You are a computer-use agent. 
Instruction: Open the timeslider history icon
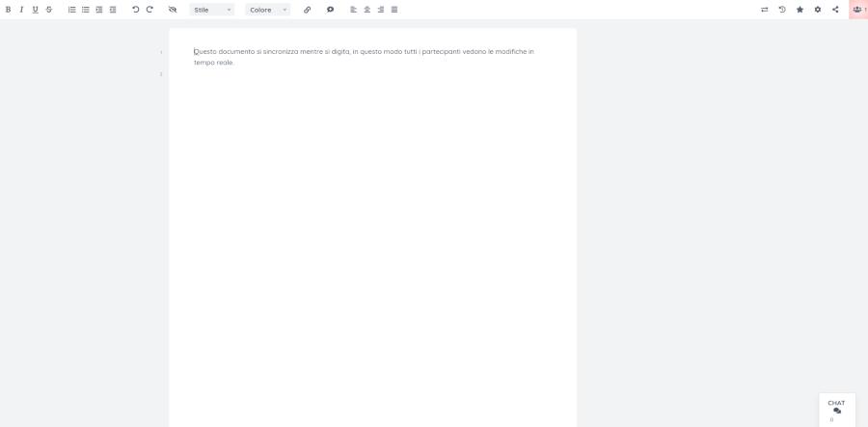tap(782, 10)
